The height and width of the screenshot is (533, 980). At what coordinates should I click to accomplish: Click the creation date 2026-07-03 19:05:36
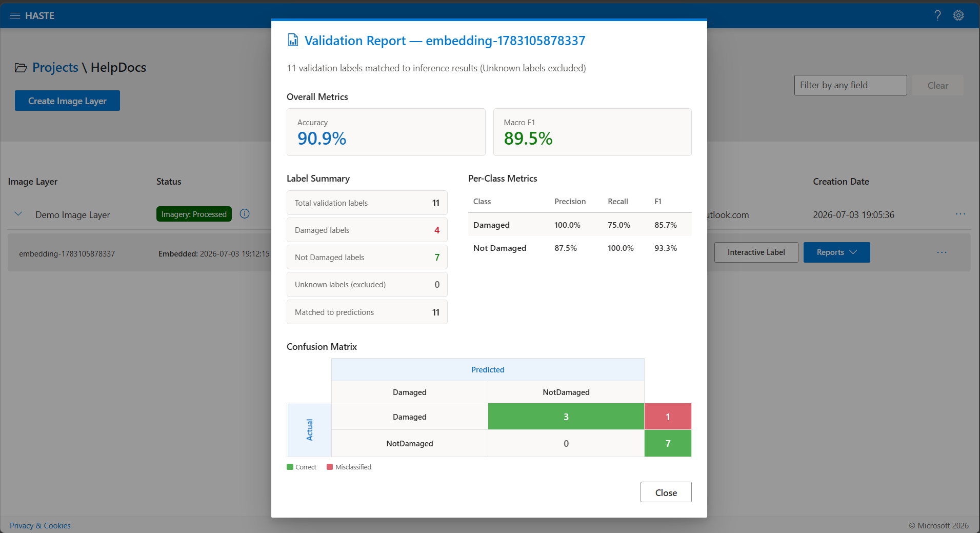click(x=853, y=215)
